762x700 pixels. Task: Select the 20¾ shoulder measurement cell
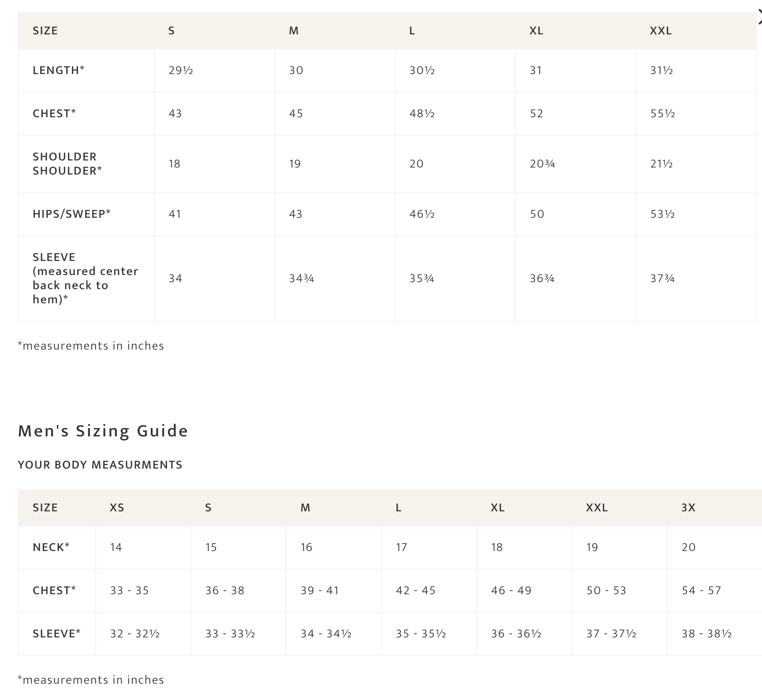tap(542, 164)
